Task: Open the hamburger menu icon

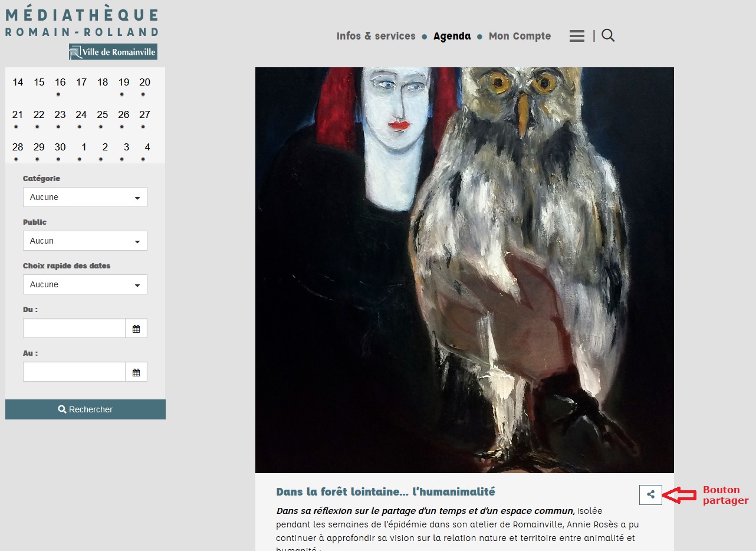Action: 577,36
